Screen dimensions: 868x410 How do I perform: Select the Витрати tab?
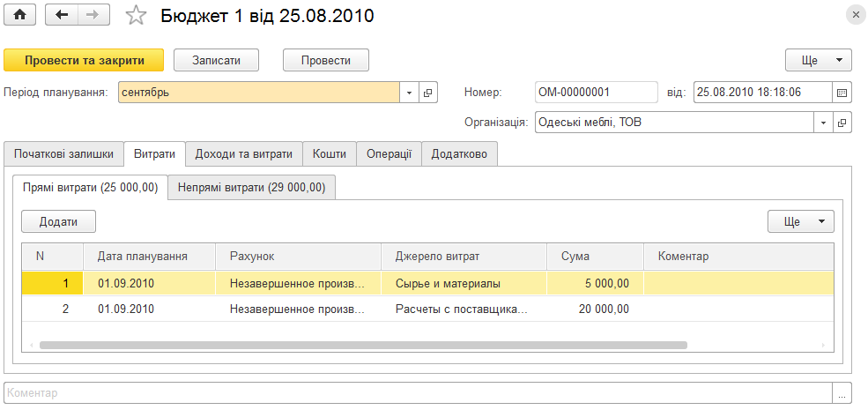pos(154,154)
